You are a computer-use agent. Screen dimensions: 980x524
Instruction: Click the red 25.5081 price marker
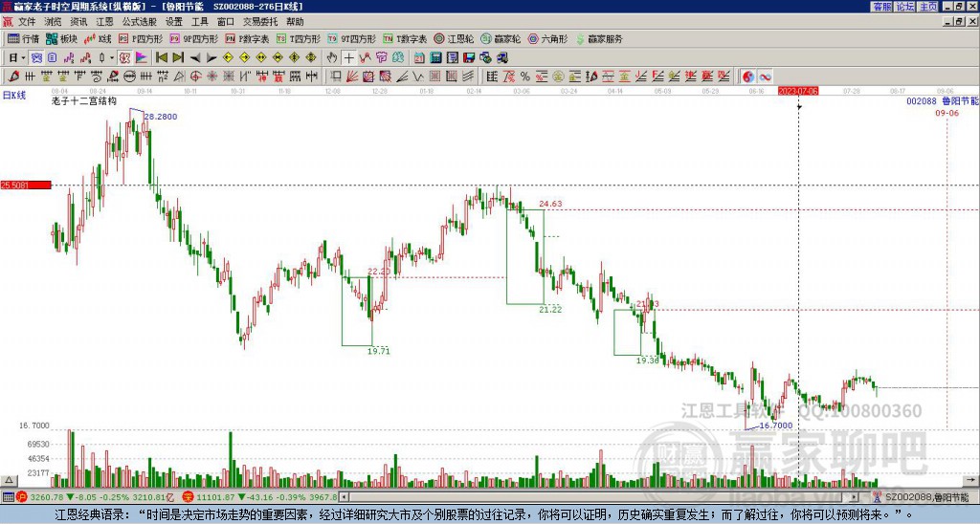point(26,185)
